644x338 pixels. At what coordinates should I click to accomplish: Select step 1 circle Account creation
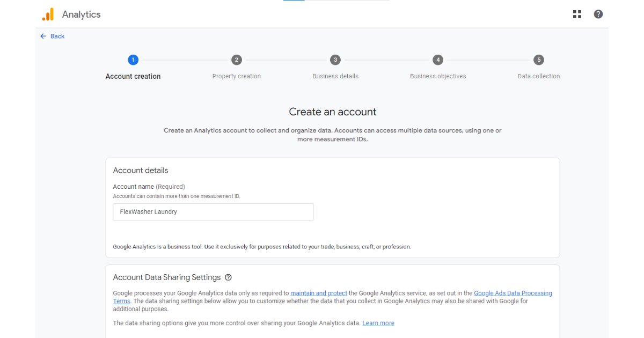click(x=133, y=60)
